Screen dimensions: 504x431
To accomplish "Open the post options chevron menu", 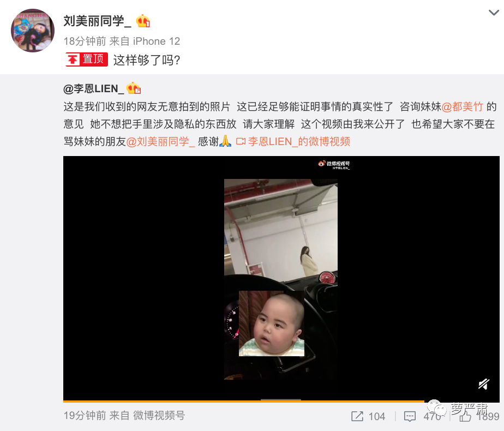I will [x=494, y=13].
